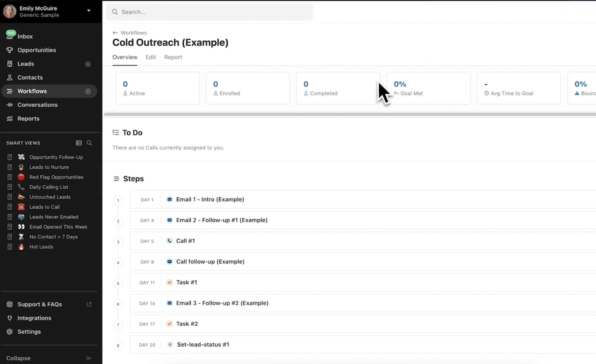This screenshot has width=596, height=364.
Task: Open Leads to Call smart view
Action: [x=45, y=207]
